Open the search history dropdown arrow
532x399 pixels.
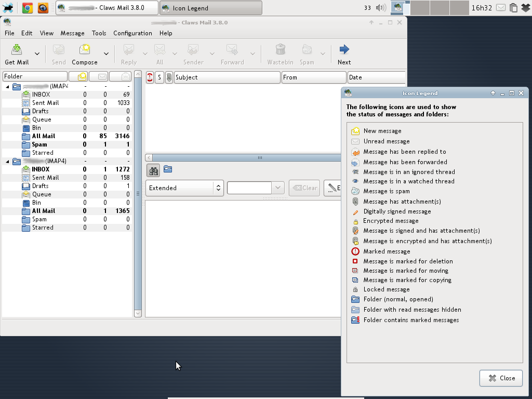(x=278, y=188)
